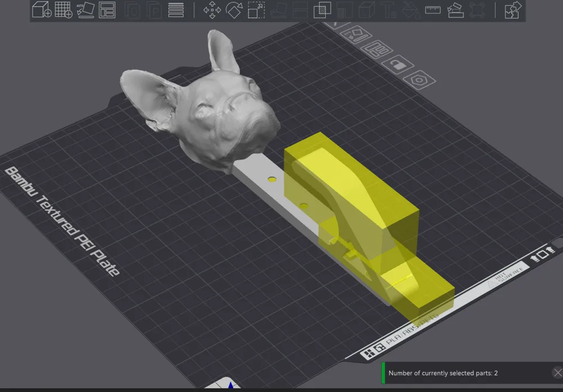The image size is (563, 392).
Task: Select the Measure ruler tool
Action: click(x=432, y=10)
